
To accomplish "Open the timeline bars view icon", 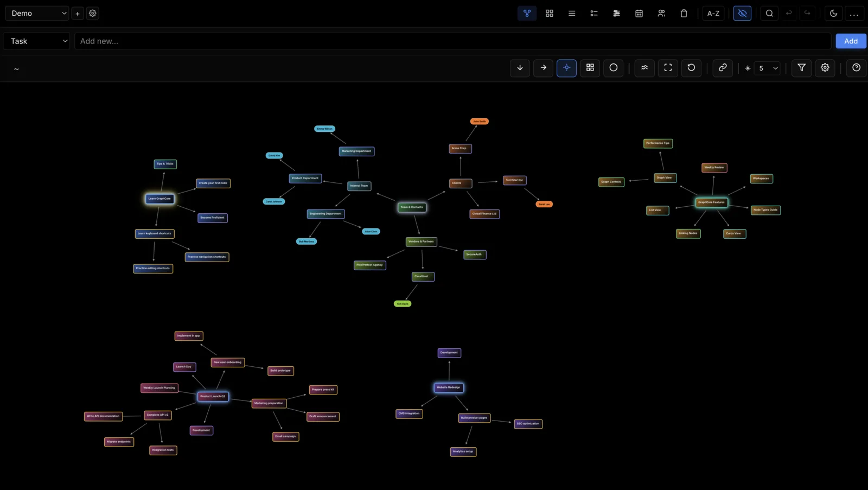I will pos(617,13).
